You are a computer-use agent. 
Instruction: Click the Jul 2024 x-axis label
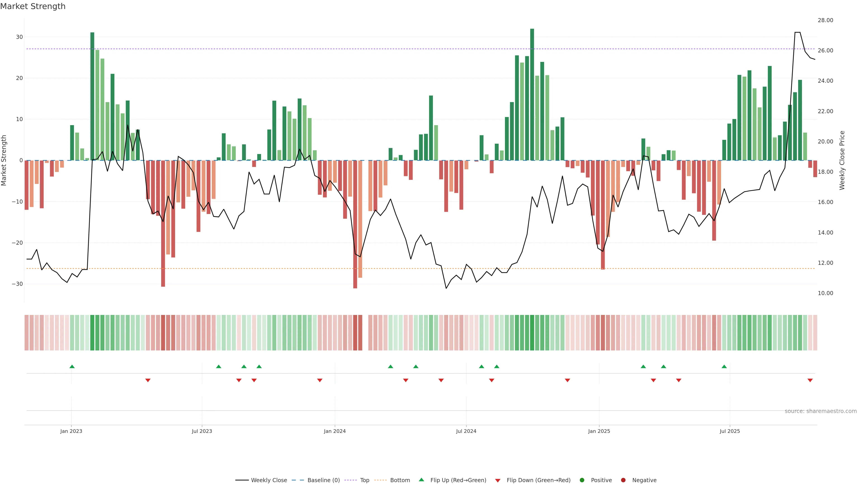click(x=466, y=431)
